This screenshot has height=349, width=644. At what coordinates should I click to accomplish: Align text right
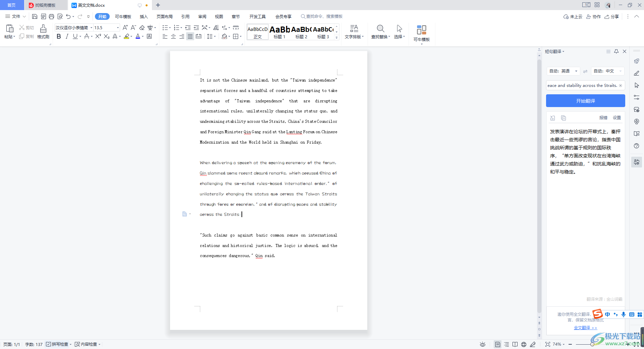pyautogui.click(x=182, y=36)
